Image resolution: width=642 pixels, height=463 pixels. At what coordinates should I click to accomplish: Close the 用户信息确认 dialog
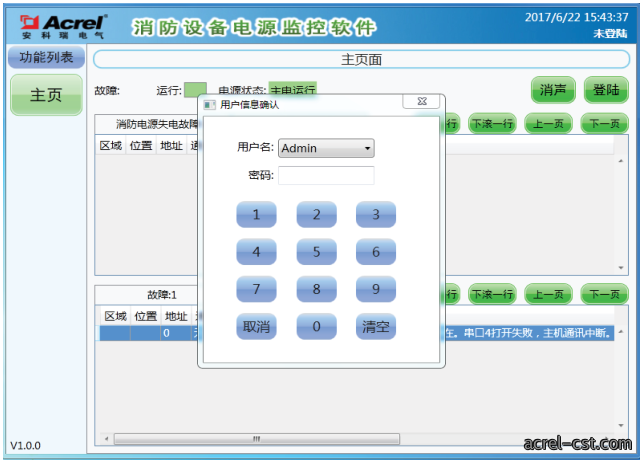(421, 101)
